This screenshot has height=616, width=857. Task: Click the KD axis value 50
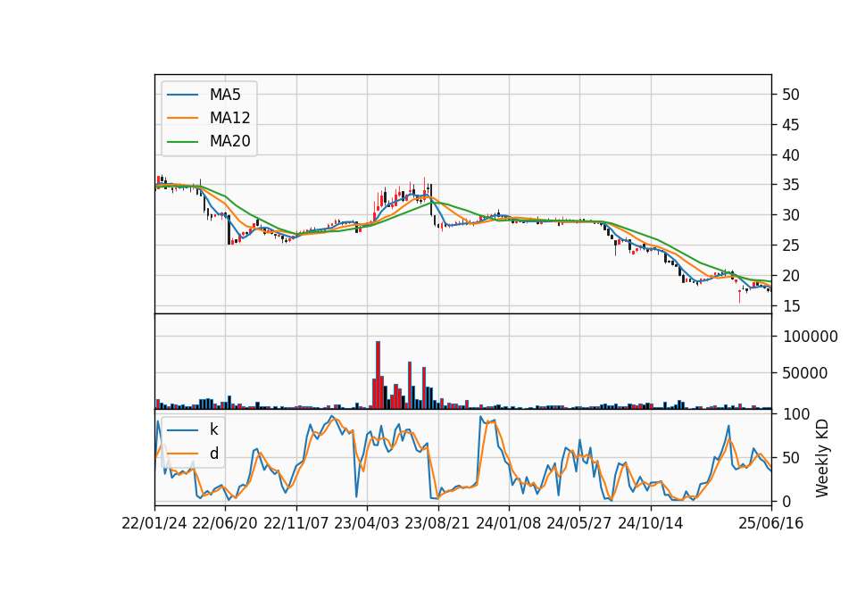click(x=790, y=457)
